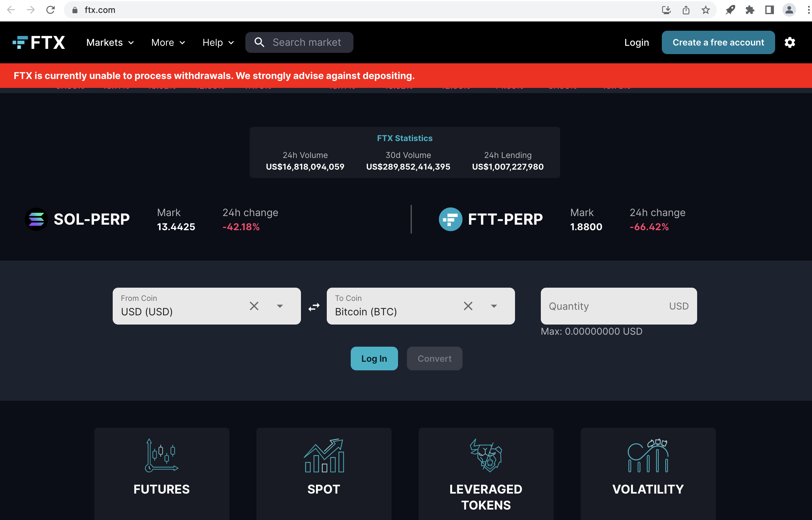Install app via address bar download icon

[666, 10]
